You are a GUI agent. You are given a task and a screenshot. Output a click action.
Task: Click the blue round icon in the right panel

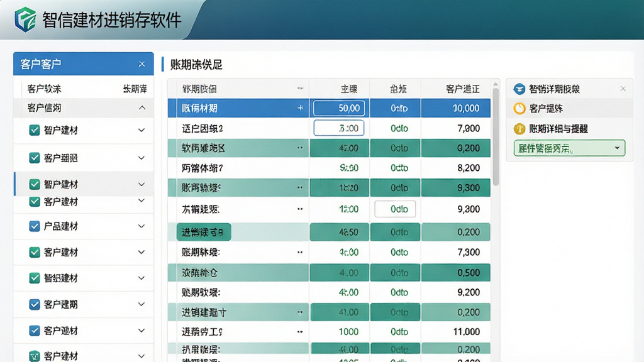click(519, 89)
